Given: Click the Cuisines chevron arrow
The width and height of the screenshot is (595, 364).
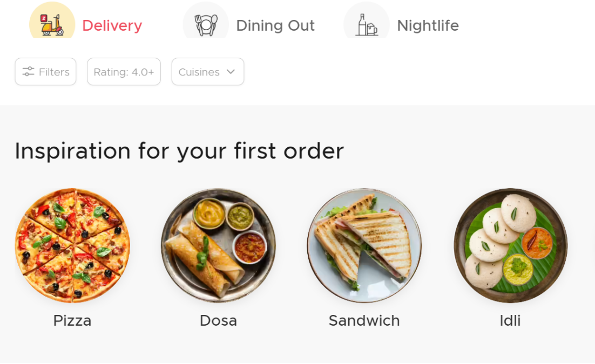Looking at the screenshot, I should [x=231, y=71].
